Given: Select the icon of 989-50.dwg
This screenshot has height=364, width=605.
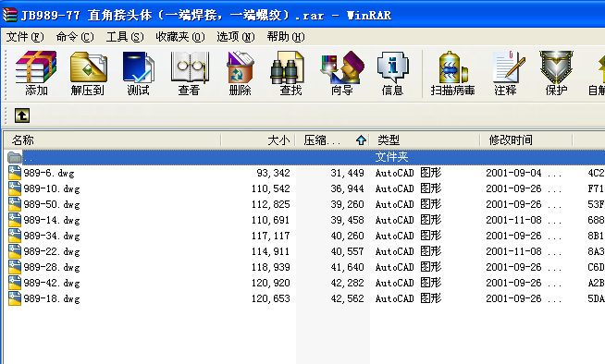Looking at the screenshot, I should [15, 204].
